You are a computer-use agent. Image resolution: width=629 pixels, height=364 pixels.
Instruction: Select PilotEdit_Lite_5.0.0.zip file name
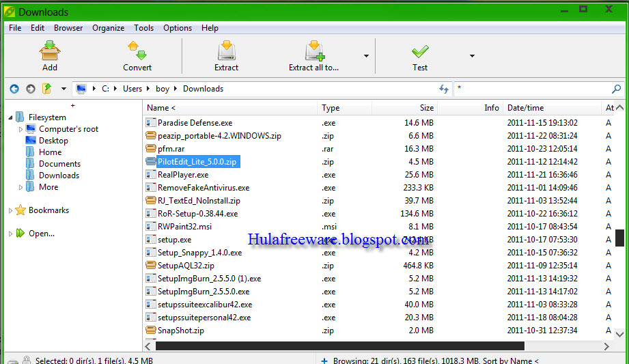198,162
